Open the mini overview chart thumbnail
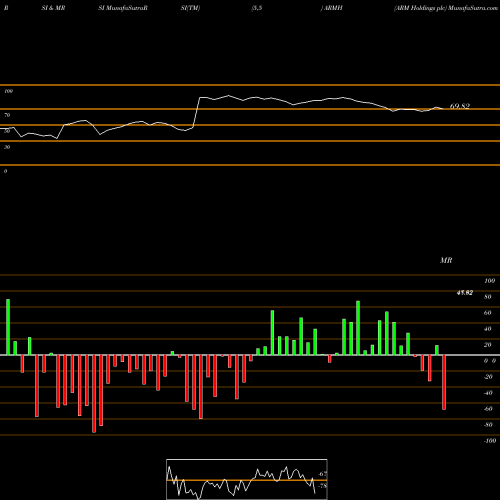This screenshot has width=500, height=500. tap(247, 479)
